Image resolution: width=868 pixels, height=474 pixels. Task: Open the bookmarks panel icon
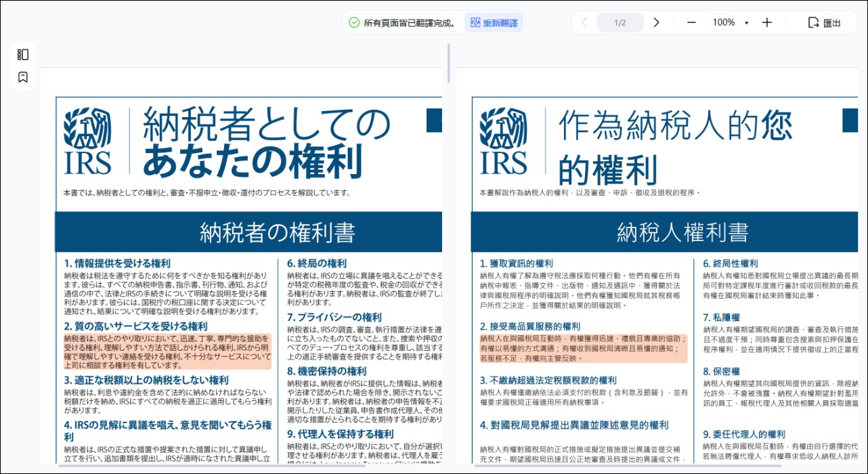coord(23,77)
